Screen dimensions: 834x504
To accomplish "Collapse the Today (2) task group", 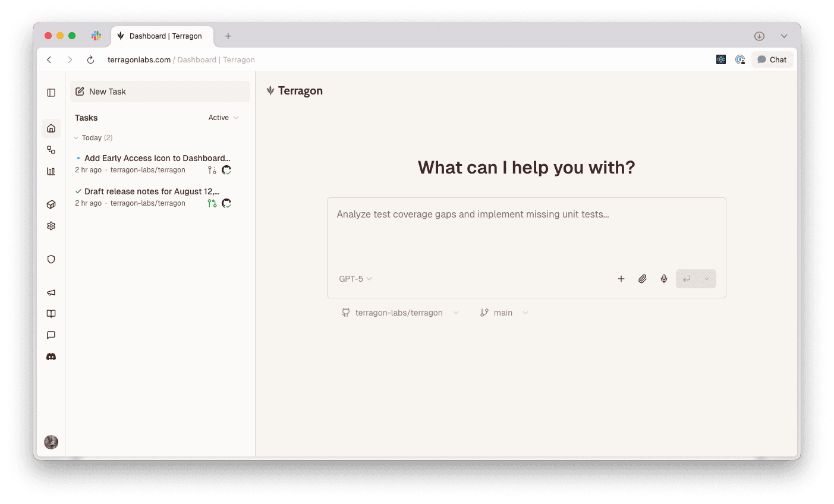I will pyautogui.click(x=76, y=137).
